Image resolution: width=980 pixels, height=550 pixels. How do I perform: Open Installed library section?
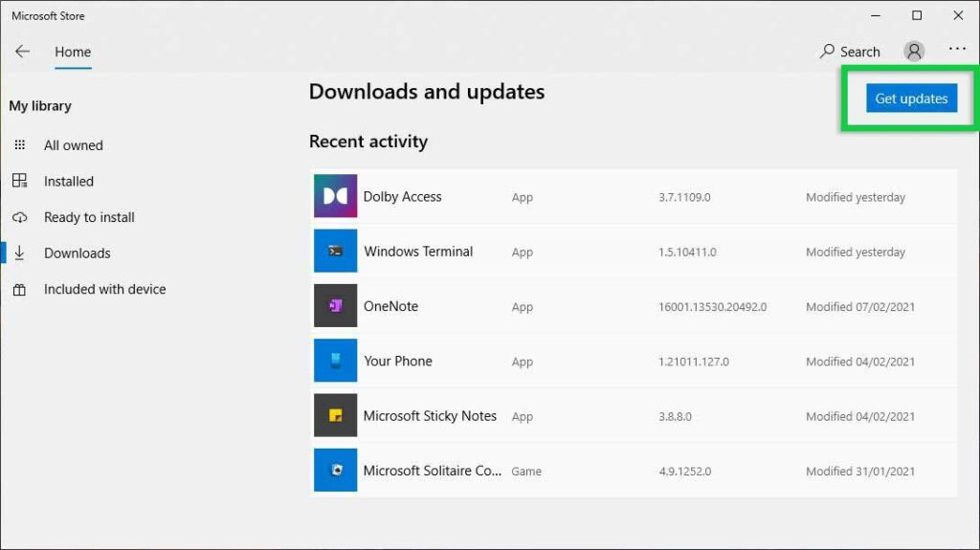(x=69, y=181)
